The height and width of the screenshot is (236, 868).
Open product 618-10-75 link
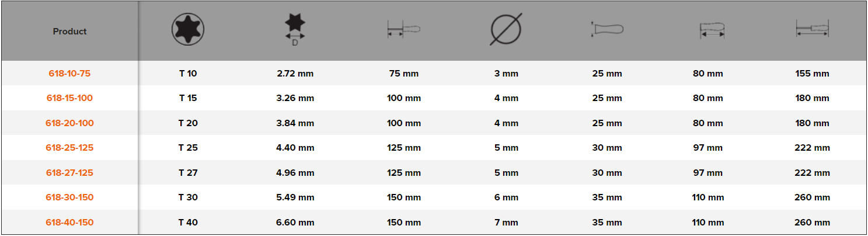[69, 74]
